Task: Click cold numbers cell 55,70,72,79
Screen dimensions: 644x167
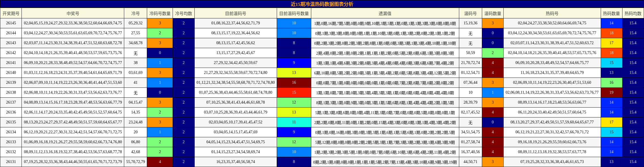Action: tap(136, 162)
